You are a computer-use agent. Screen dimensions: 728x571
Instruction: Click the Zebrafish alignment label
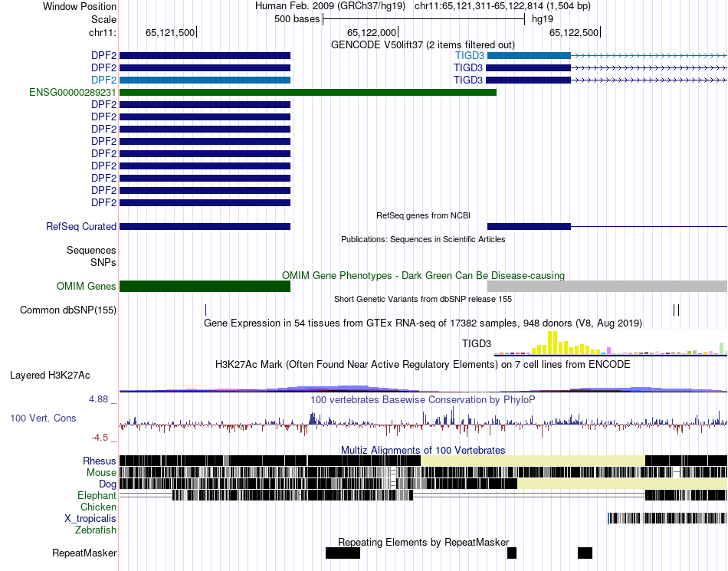pyautogui.click(x=96, y=530)
